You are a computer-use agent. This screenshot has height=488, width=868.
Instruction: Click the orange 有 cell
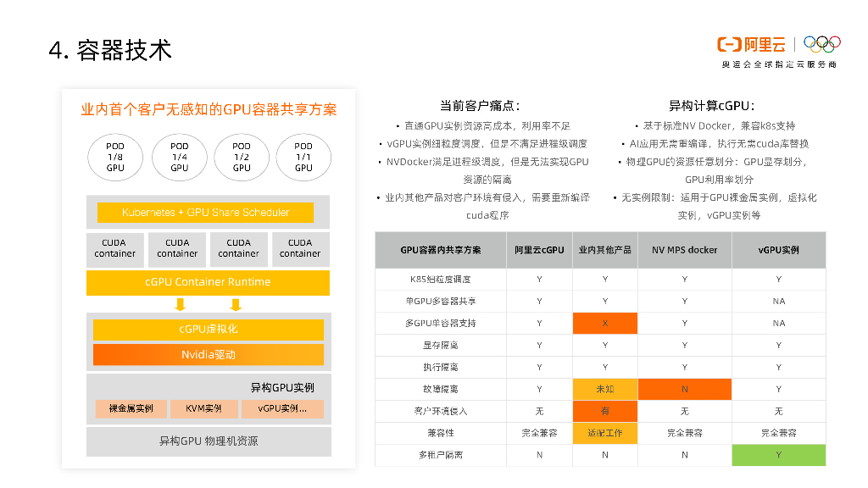click(605, 411)
